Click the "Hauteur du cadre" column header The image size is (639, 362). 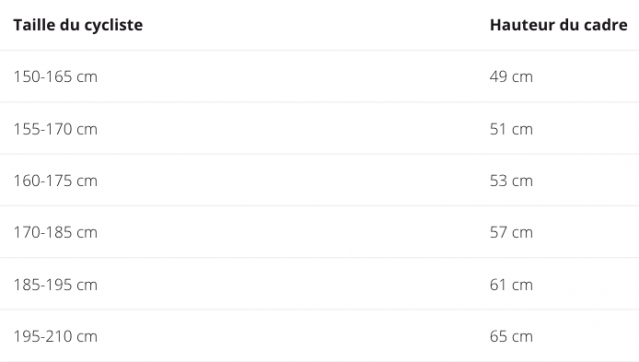coord(558,25)
